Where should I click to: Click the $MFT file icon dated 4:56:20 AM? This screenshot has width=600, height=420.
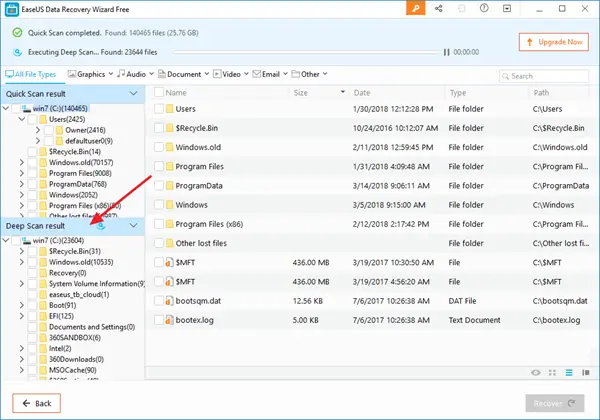pyautogui.click(x=170, y=282)
